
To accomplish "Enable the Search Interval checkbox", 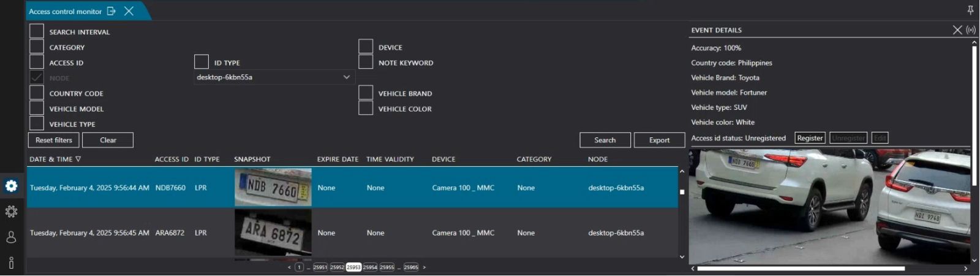I will tap(37, 31).
